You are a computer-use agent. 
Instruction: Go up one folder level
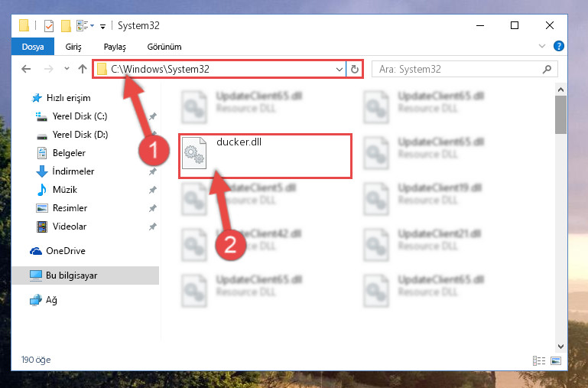tap(83, 69)
